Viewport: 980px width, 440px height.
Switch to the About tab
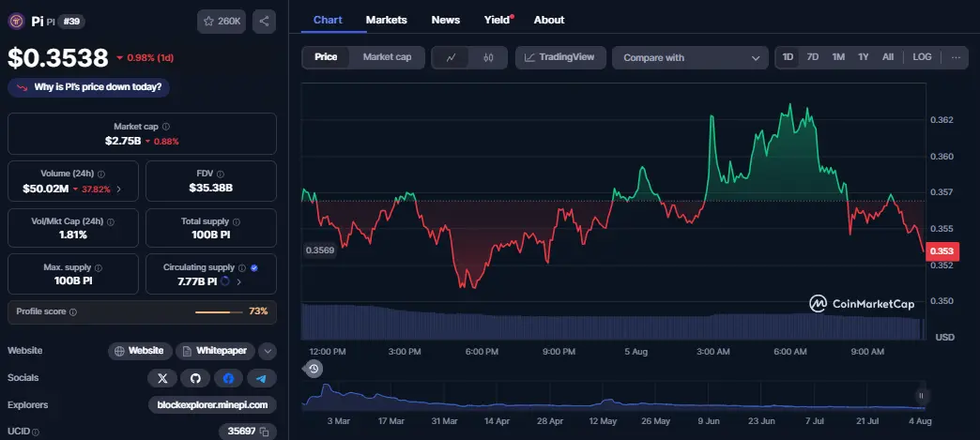pyautogui.click(x=549, y=20)
